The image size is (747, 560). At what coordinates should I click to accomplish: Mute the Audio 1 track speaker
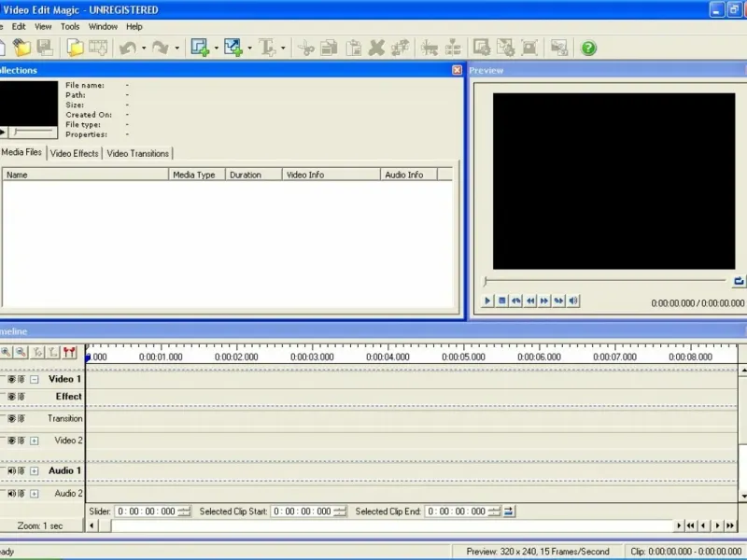(12, 470)
